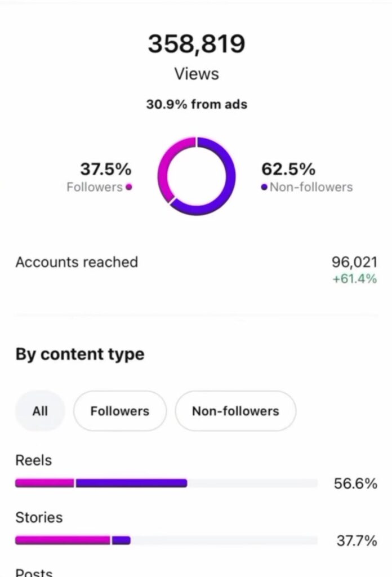Click the purple non-followers portion of Stories bar
This screenshot has width=392, height=577.
(121, 540)
